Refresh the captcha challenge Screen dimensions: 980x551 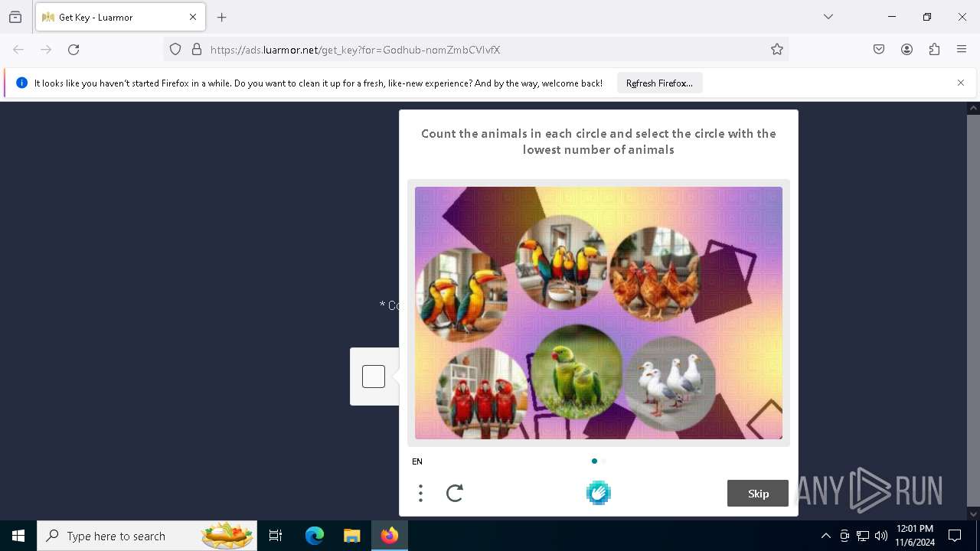[455, 493]
